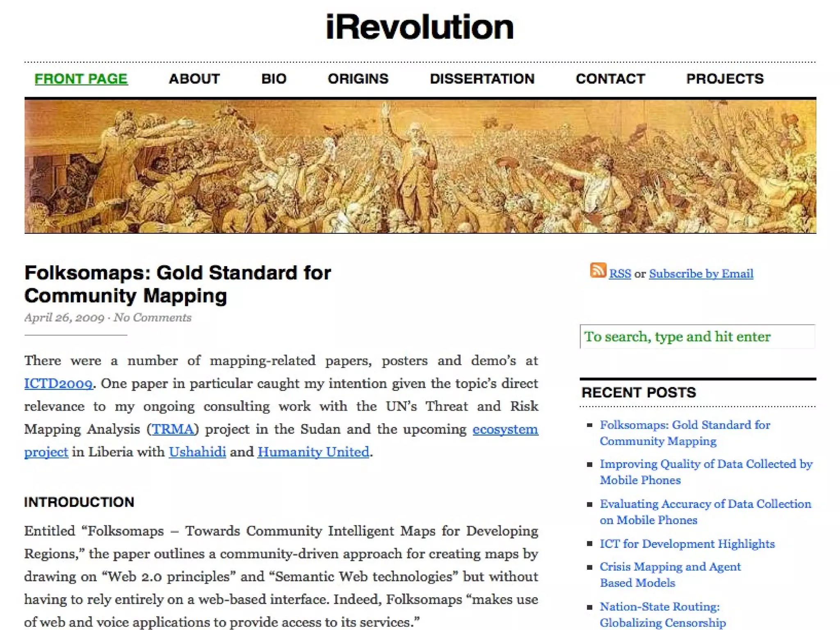
Task: Open the TRMA hyperlink
Action: (x=173, y=429)
